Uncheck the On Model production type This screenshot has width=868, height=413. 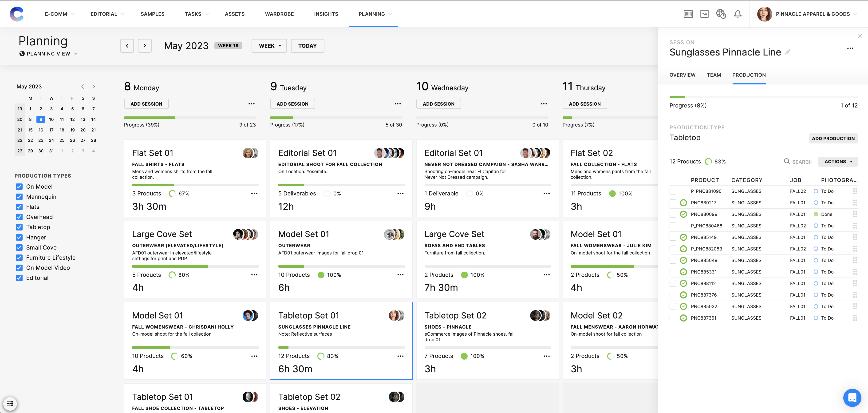click(x=19, y=187)
